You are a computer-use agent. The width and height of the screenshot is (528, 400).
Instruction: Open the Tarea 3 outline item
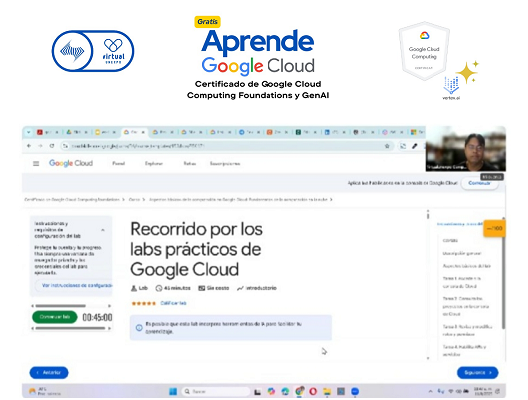pyautogui.click(x=467, y=330)
